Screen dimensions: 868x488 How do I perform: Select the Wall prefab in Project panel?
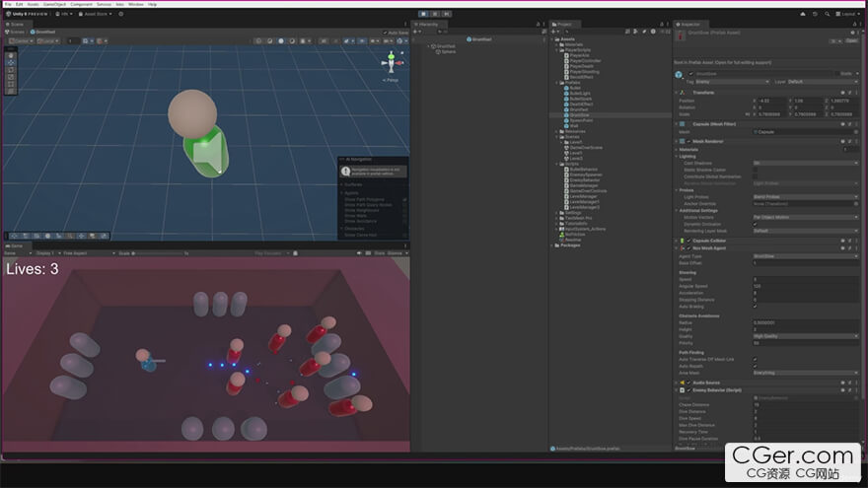click(571, 126)
